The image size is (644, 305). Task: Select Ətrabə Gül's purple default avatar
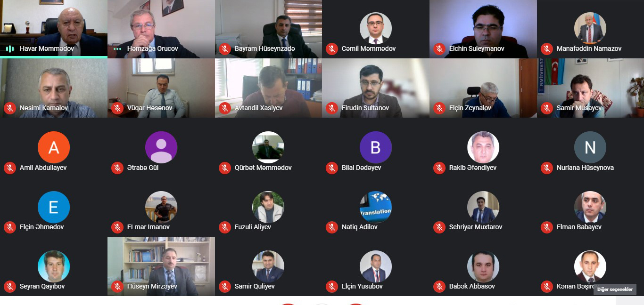[161, 147]
